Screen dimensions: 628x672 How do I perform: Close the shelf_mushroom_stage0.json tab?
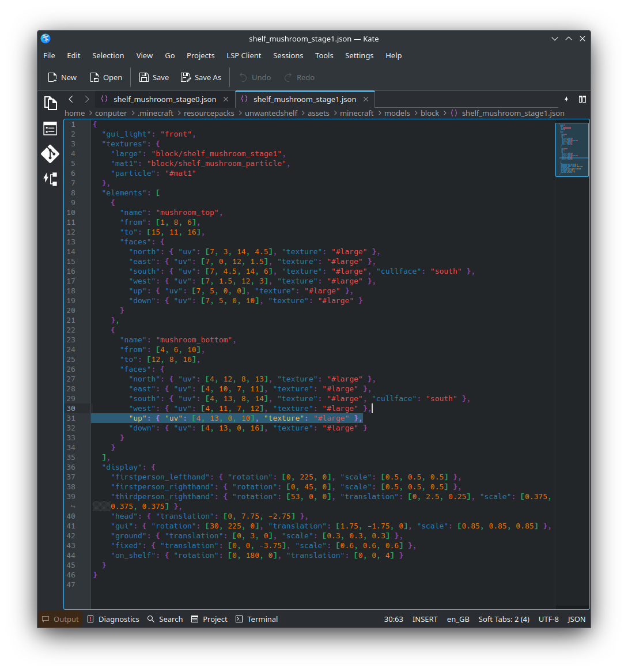[226, 99]
